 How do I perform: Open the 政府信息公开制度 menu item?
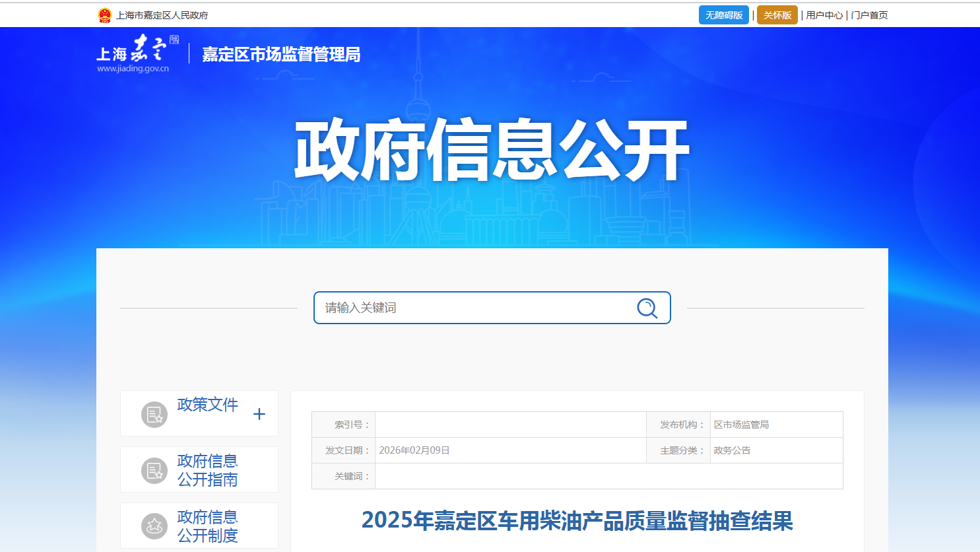(207, 526)
